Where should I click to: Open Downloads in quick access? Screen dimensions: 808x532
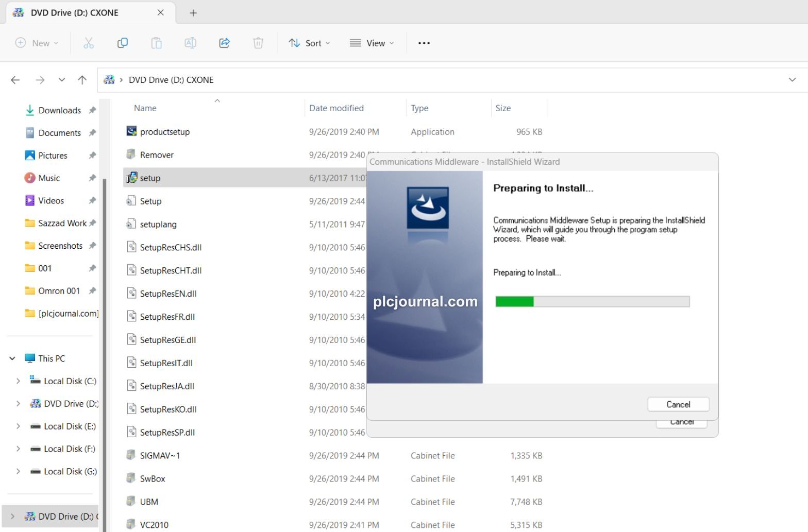point(59,110)
